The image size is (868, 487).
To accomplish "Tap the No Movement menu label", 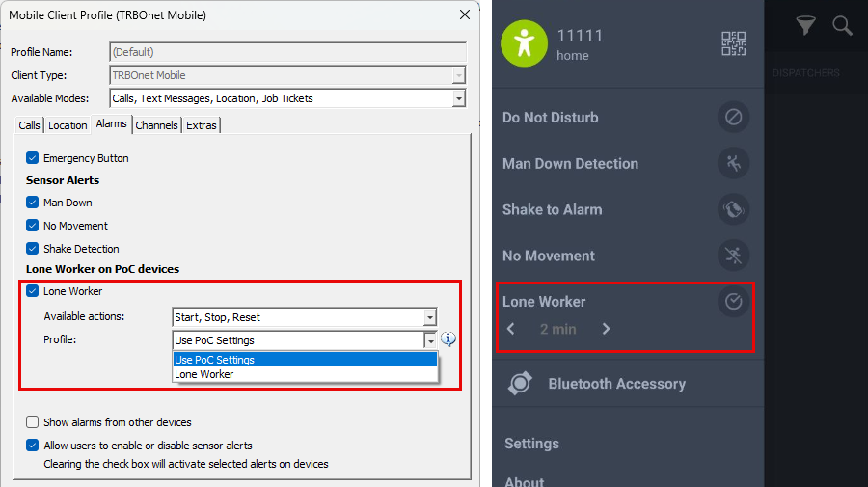I will click(548, 256).
